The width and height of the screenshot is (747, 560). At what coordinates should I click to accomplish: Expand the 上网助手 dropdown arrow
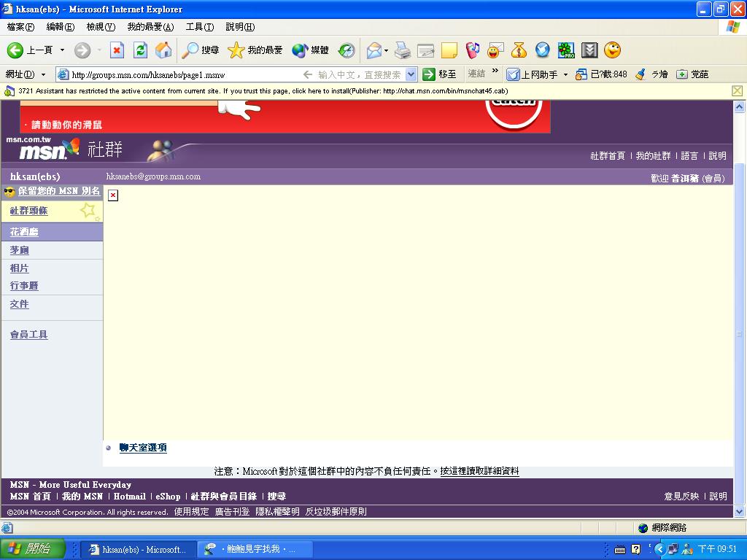point(565,75)
